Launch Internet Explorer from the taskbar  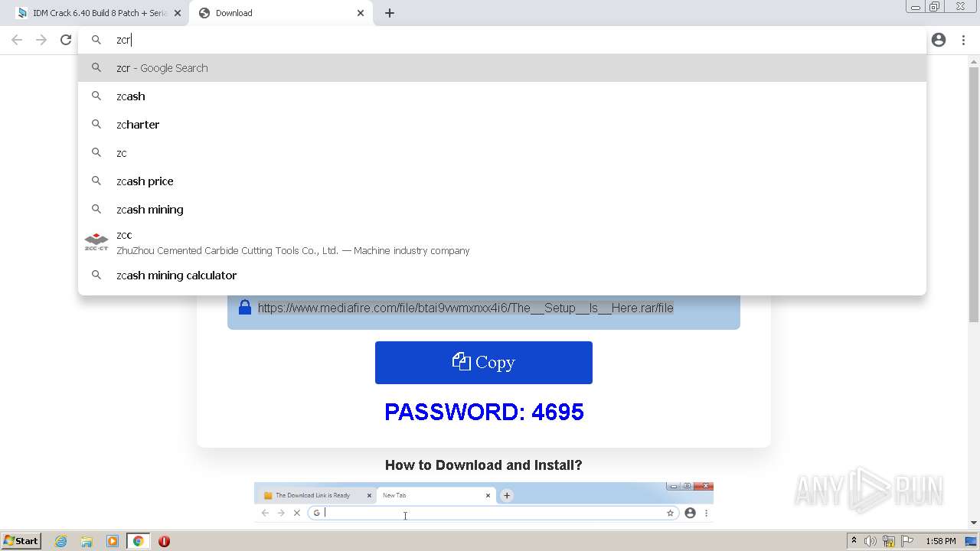coord(61,541)
